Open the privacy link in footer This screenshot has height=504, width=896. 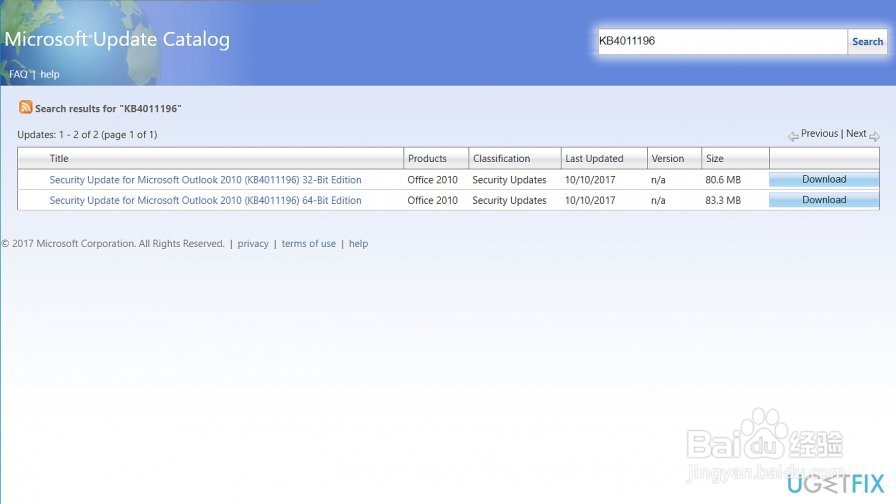tap(253, 243)
